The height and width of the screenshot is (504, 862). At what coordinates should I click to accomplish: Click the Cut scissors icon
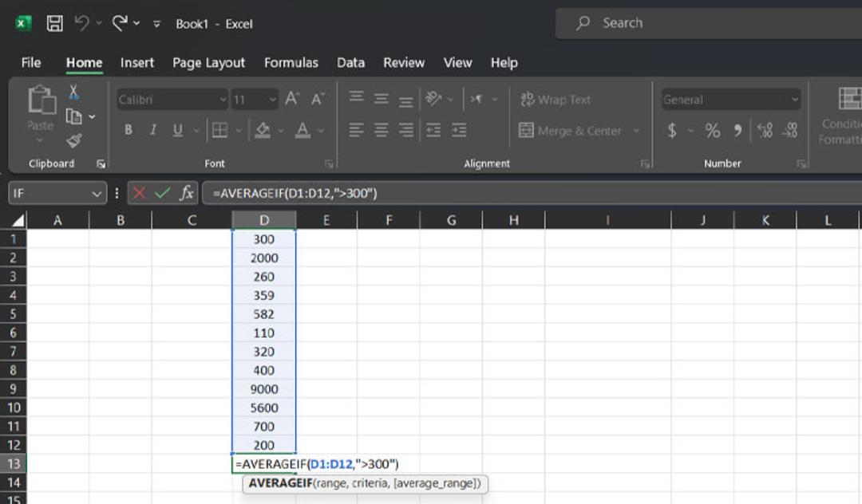(73, 92)
